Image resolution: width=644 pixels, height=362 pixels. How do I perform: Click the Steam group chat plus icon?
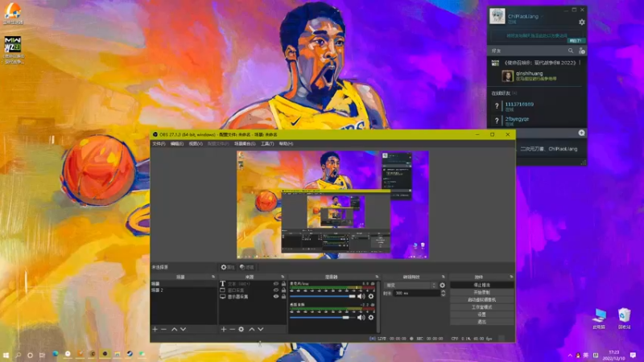(581, 133)
